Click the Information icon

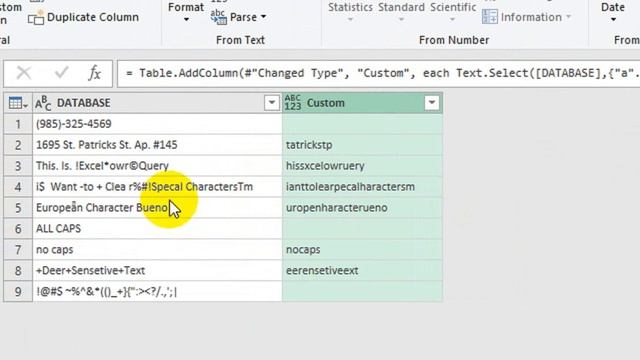[489, 17]
